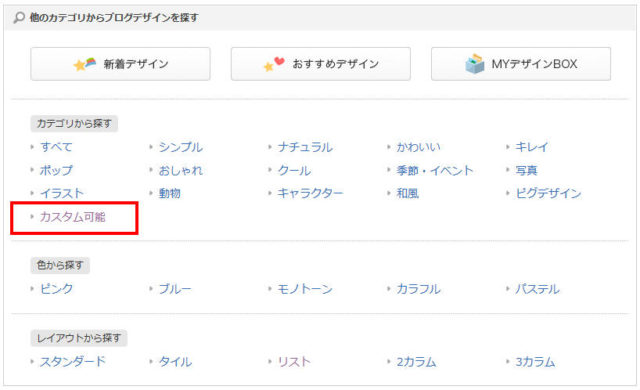
Task: Filter designs by モノトーン color
Action: pyautogui.click(x=305, y=289)
